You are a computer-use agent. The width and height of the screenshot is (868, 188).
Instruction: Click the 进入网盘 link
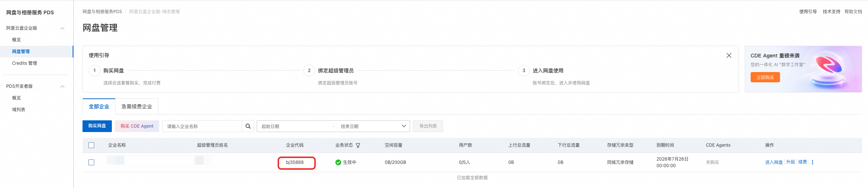[774, 162]
